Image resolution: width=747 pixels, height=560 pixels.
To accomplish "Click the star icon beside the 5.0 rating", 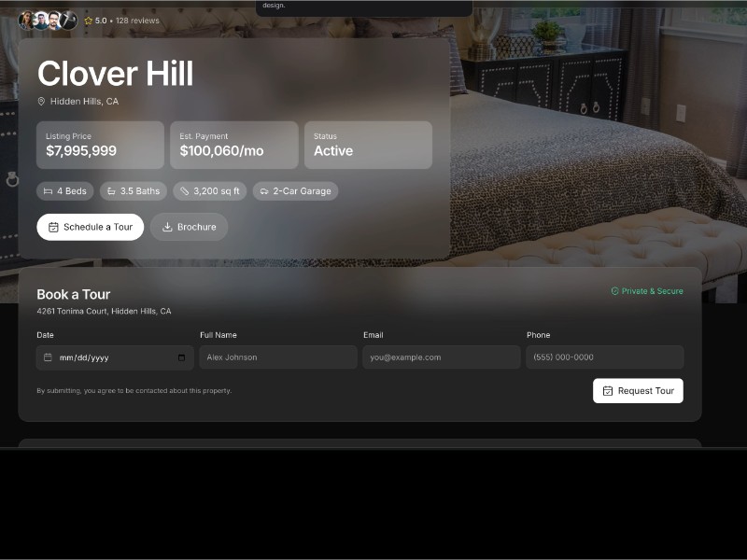I will click(88, 20).
